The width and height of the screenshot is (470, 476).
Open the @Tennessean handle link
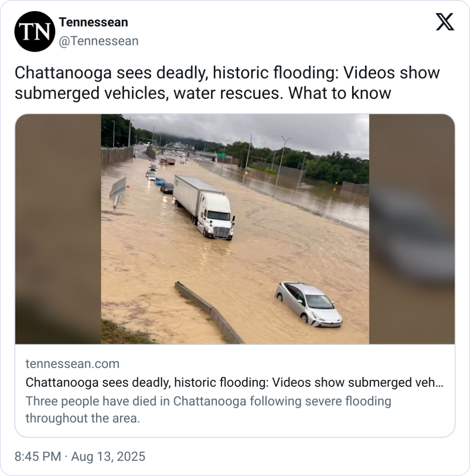pos(99,41)
